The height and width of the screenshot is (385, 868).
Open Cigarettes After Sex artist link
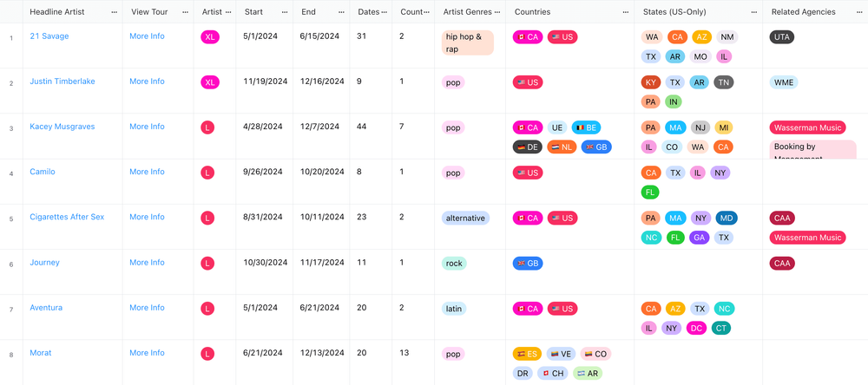[67, 218]
